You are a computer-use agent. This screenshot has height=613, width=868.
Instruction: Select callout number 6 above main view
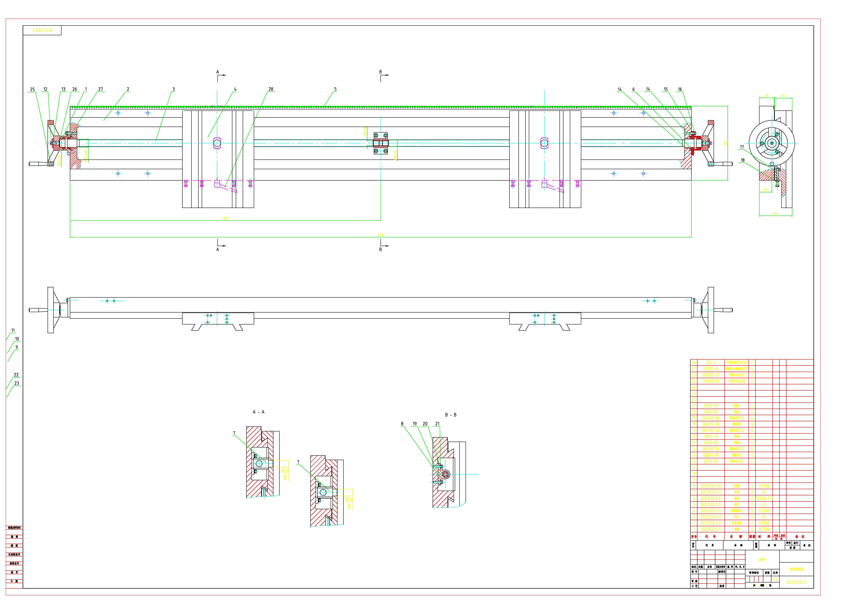[634, 90]
